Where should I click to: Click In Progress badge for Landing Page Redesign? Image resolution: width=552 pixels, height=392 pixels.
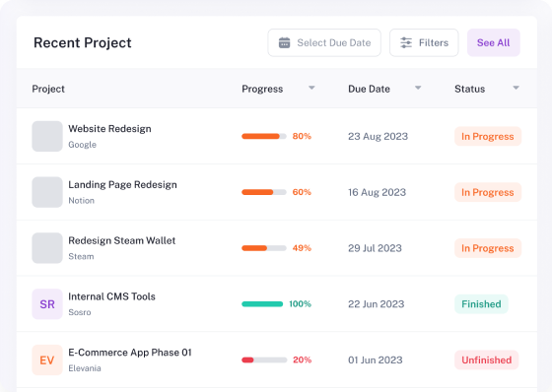click(x=488, y=192)
